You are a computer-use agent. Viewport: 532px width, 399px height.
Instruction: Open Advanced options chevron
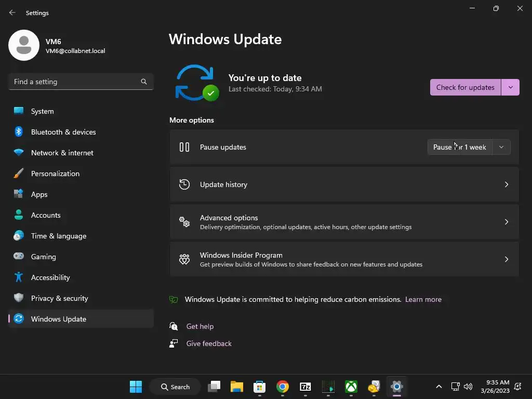pos(506,222)
